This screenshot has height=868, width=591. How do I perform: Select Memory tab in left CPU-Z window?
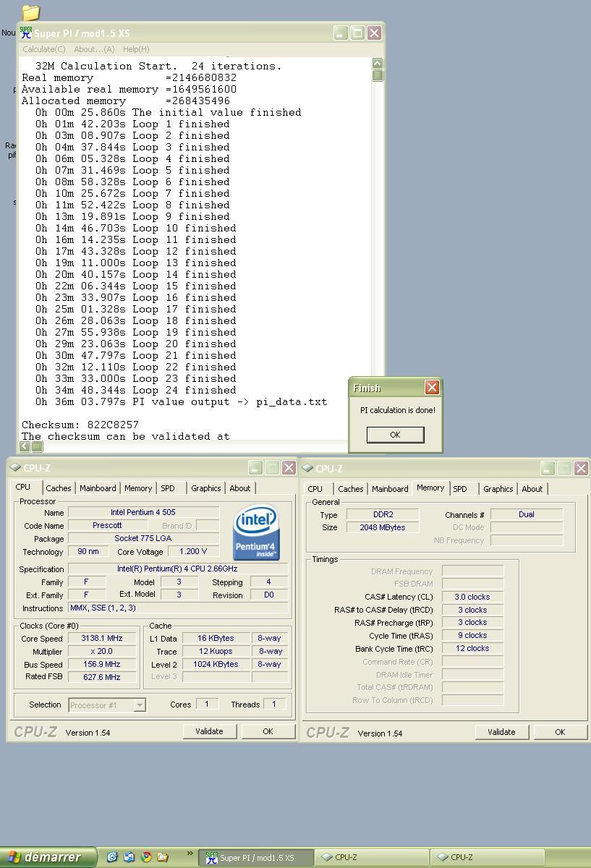pos(138,488)
